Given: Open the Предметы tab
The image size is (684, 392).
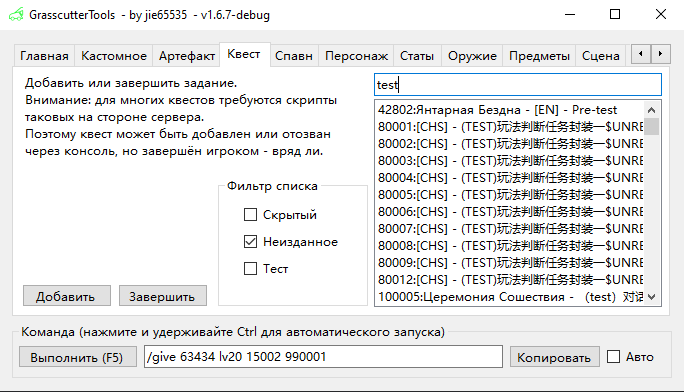Looking at the screenshot, I should pos(539,56).
